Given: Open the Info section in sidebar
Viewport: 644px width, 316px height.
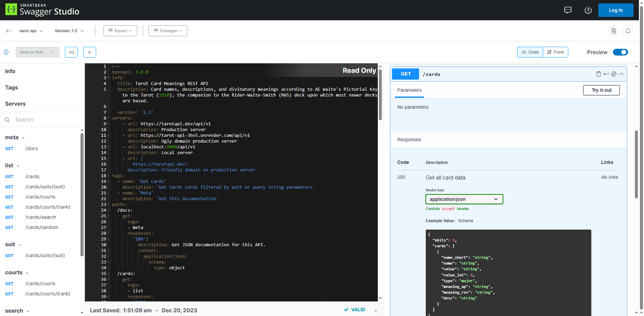Looking at the screenshot, I should [10, 71].
